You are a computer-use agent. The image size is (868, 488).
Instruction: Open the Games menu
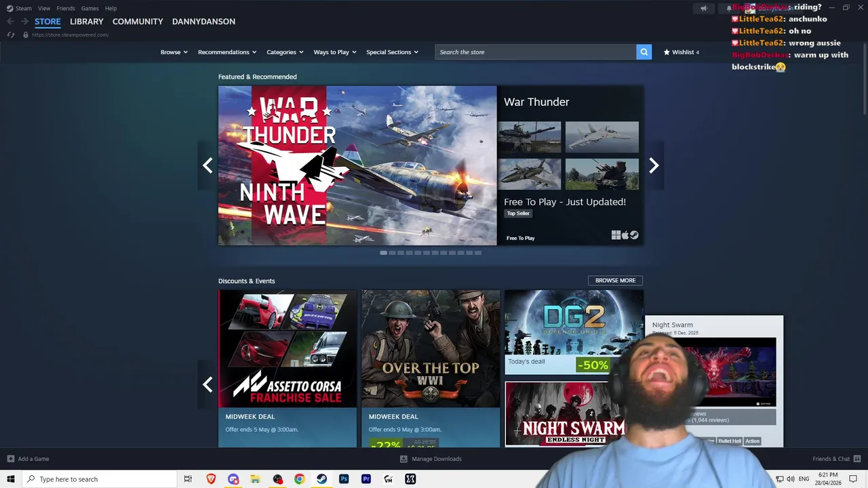coord(90,8)
